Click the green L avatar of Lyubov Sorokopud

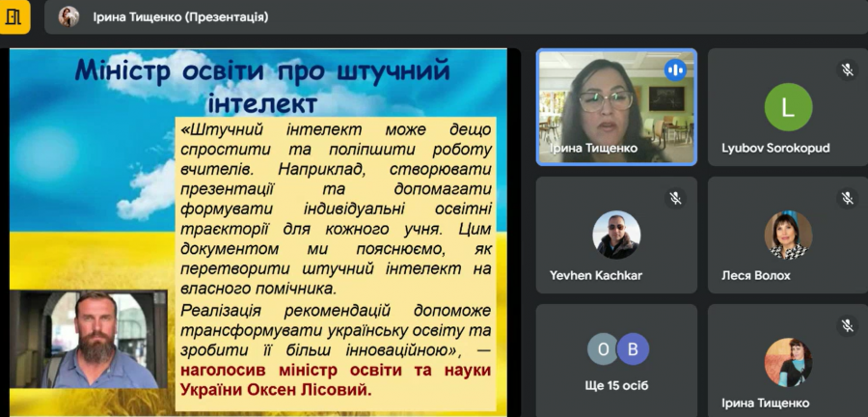[x=788, y=107]
